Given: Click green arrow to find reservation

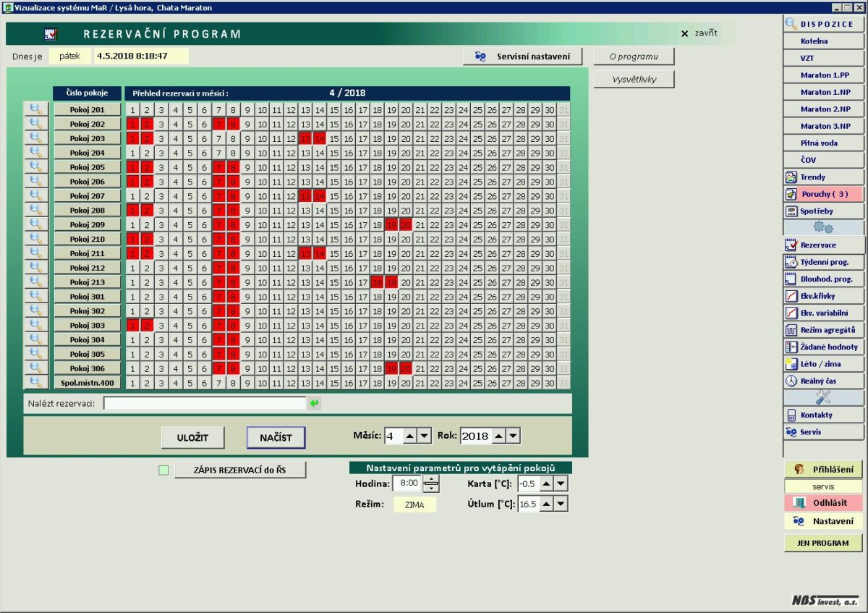Looking at the screenshot, I should click(314, 404).
